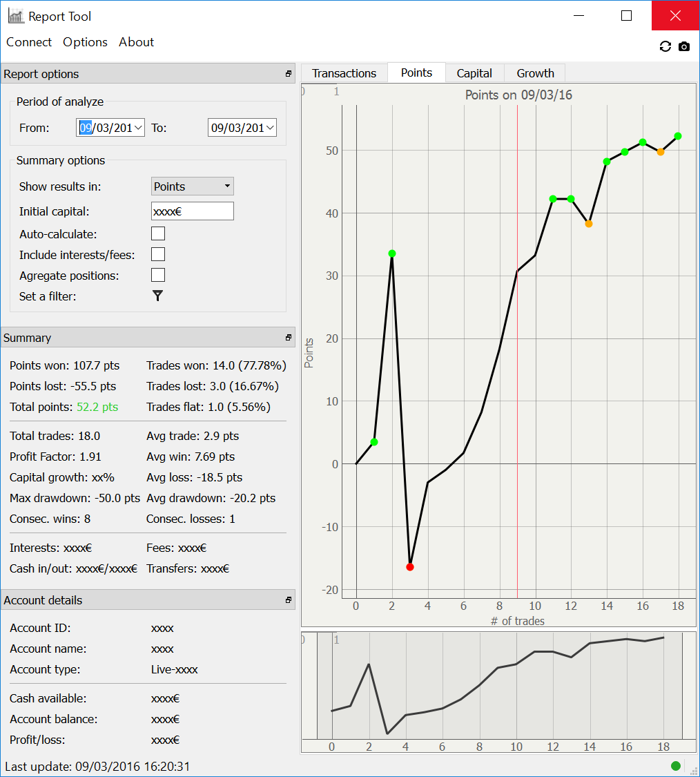700x777 pixels.
Task: Toggle the Include interests/fees checkbox
Action: [158, 254]
